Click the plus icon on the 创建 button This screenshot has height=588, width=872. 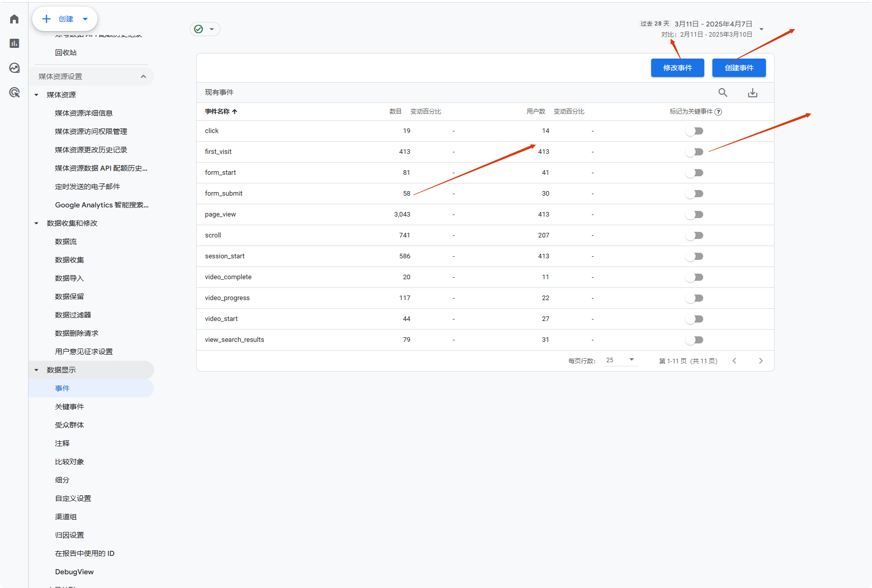(x=46, y=19)
